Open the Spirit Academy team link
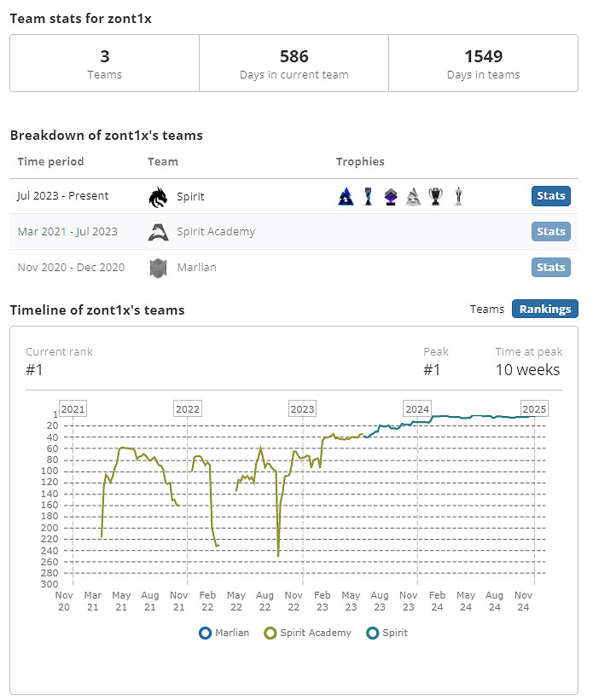Screen dimensions: 593x700 coord(216,232)
